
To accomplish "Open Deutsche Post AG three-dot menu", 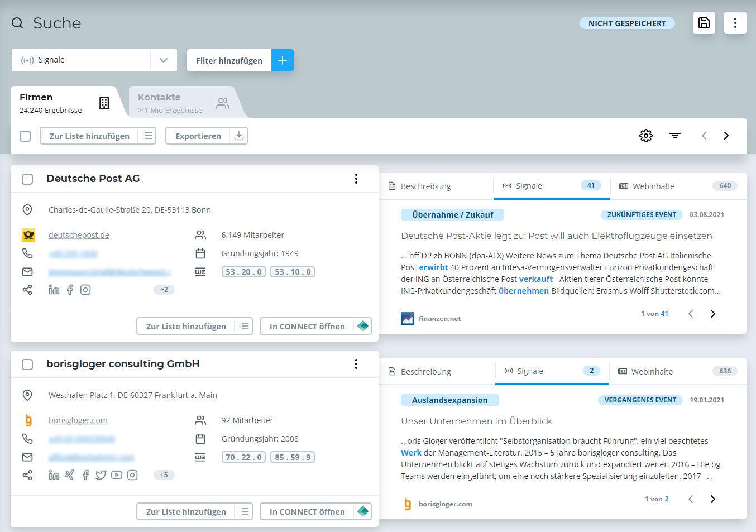I will 356,179.
